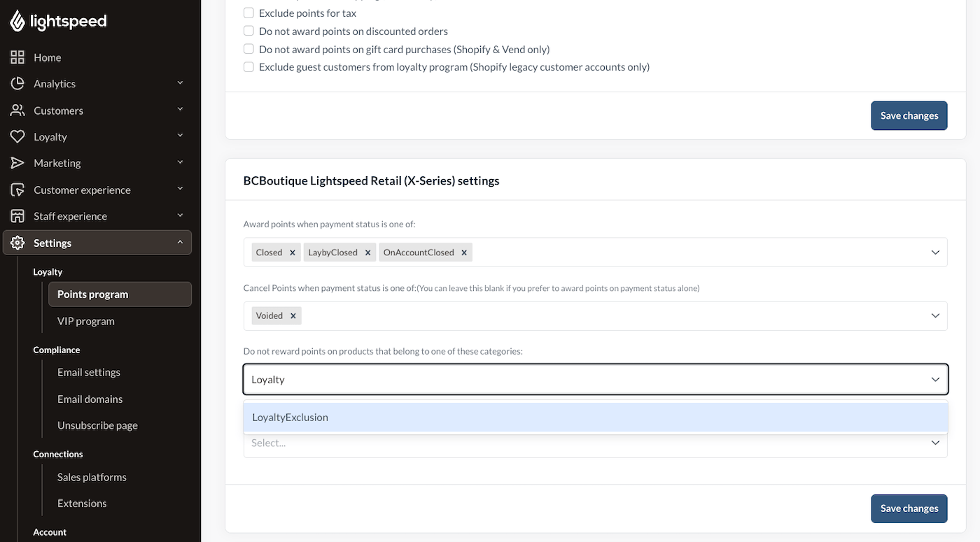Collapse the category exclusion dropdown arrow
980x542 pixels.
point(935,380)
